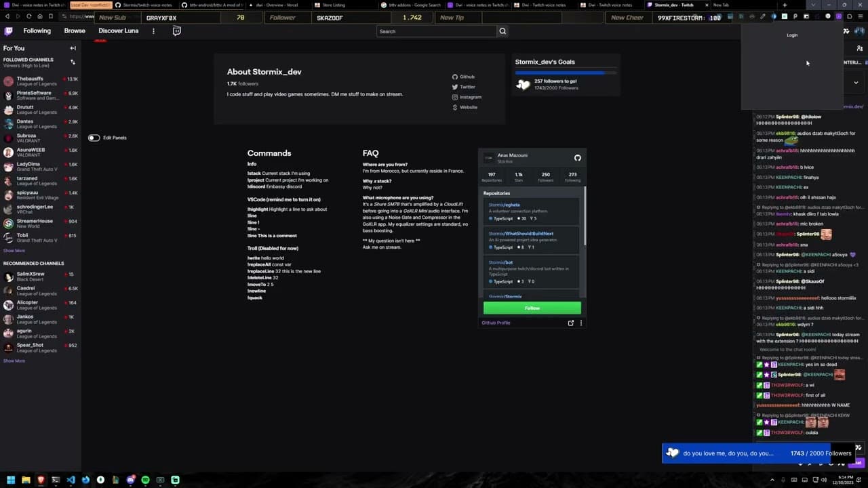Click the Twitch Prime loot icon in top navigation

pyautogui.click(x=176, y=30)
